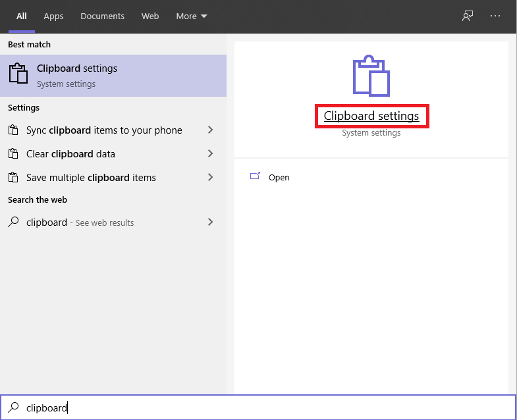Select Clear clipboard data result
This screenshot has width=517, height=420.
pos(113,153)
